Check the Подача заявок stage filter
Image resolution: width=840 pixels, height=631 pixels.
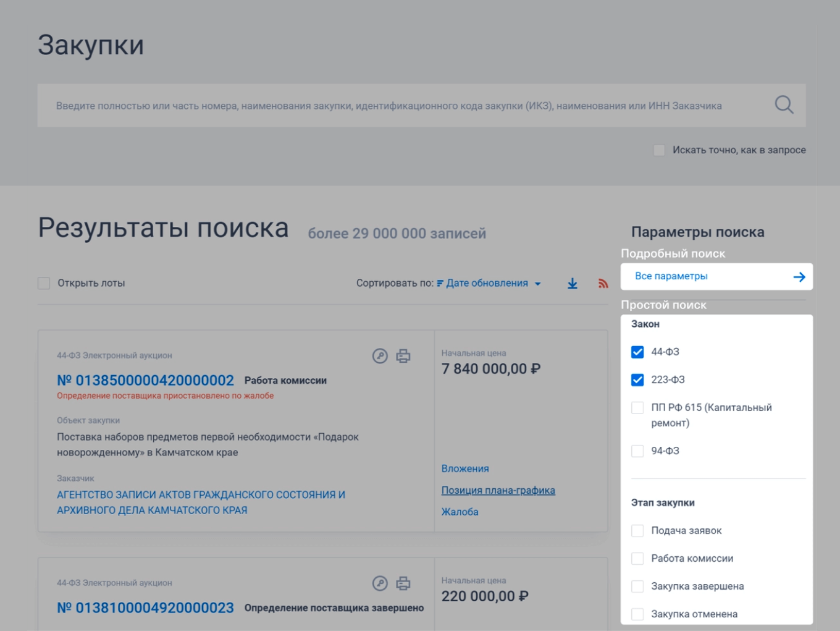coord(637,530)
